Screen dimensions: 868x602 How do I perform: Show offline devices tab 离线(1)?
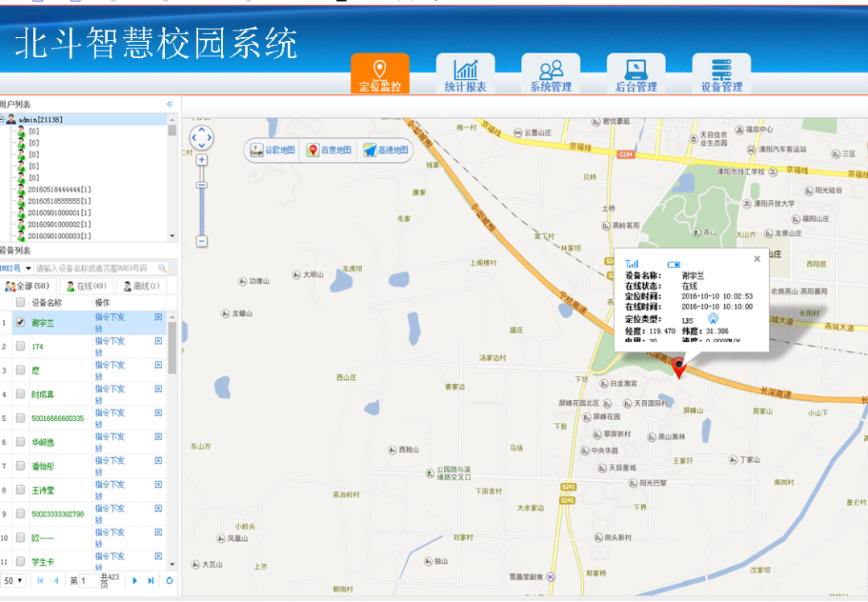[141, 286]
